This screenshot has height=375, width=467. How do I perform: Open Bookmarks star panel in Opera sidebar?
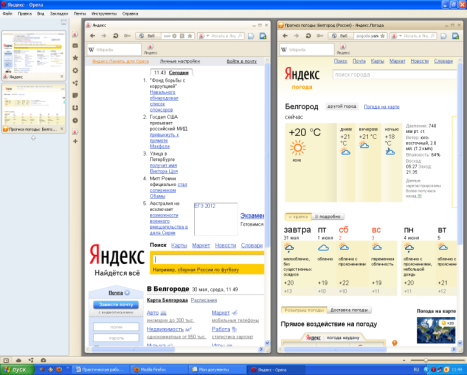[75, 58]
